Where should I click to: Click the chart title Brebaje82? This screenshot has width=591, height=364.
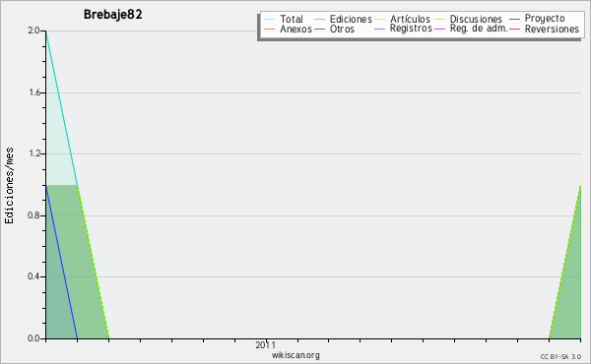tap(112, 15)
